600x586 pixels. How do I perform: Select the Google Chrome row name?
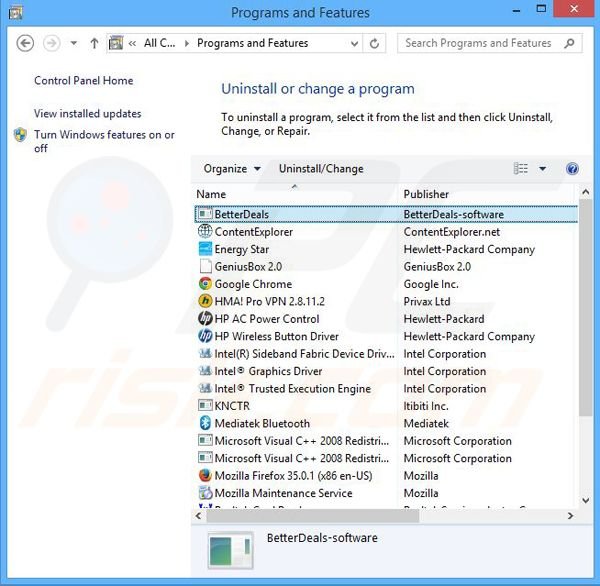253,284
